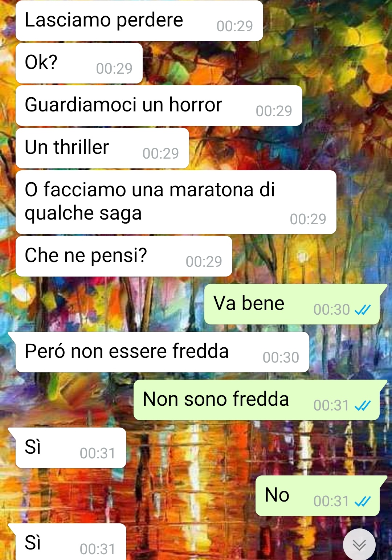The width and height of the screenshot is (392, 560).
Task: Select the 'Ok?' message bubble
Action: pos(79,63)
